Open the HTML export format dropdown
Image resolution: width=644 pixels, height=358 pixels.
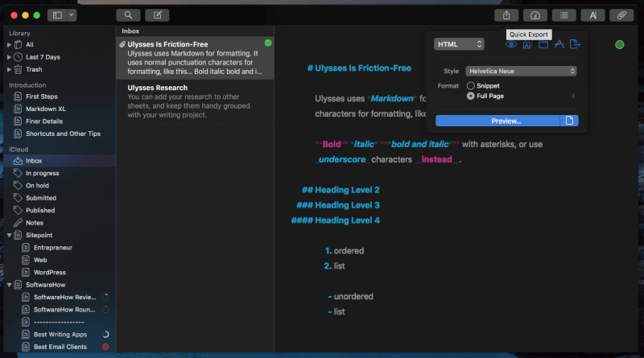tap(459, 44)
